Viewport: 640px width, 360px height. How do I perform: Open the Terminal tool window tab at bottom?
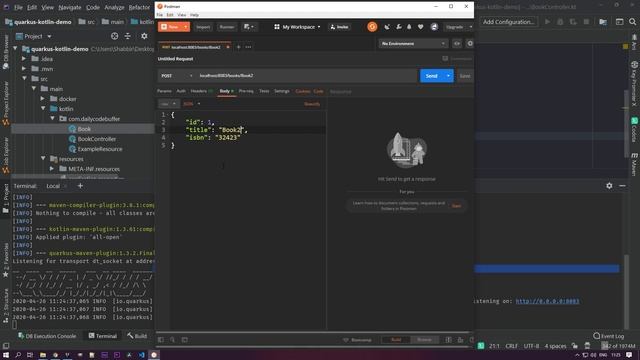(x=103, y=336)
